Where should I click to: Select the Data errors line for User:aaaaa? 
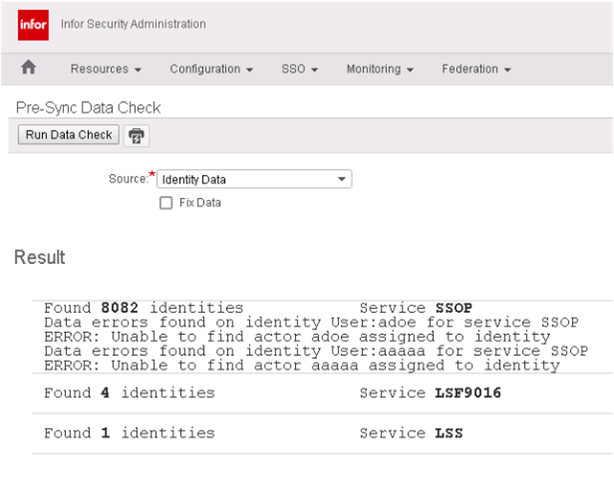[x=316, y=351]
